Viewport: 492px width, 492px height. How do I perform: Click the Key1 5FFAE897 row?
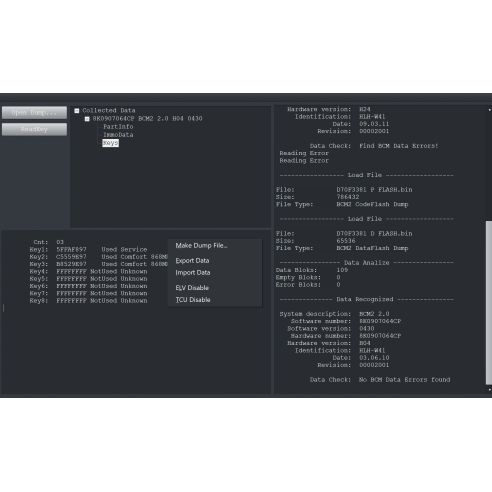[88, 249]
